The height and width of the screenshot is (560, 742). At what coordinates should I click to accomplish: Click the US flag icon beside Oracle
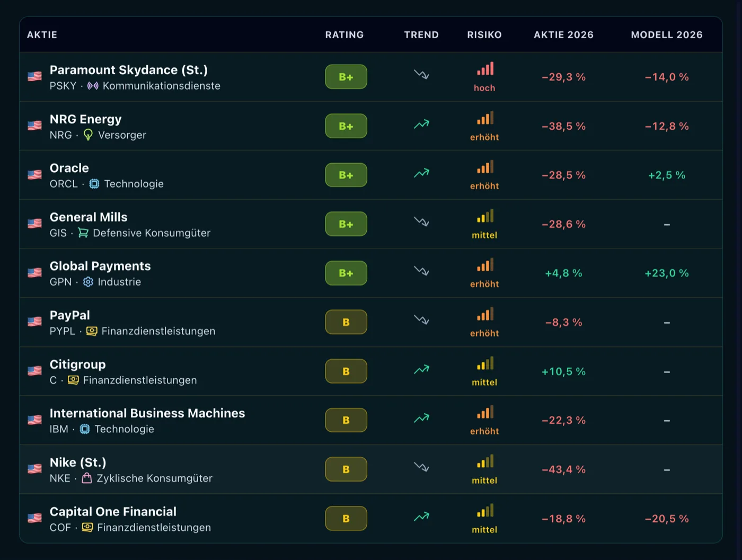coord(34,175)
